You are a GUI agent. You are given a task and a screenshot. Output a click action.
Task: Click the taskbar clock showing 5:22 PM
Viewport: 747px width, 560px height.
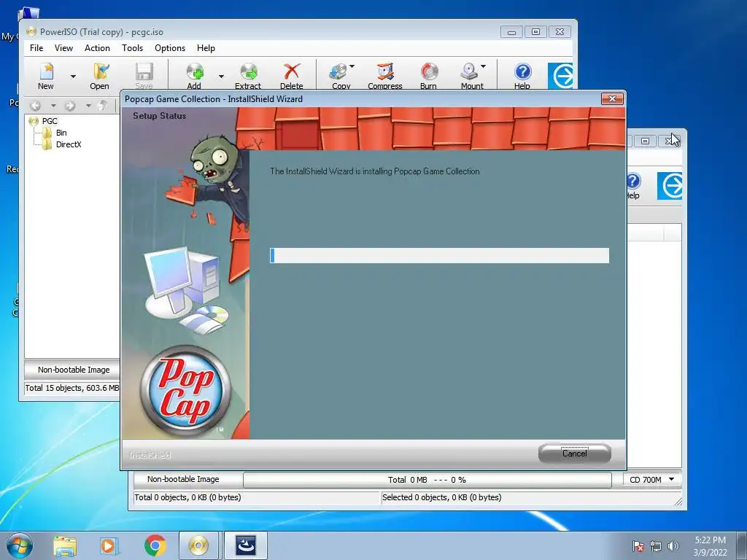point(710,546)
